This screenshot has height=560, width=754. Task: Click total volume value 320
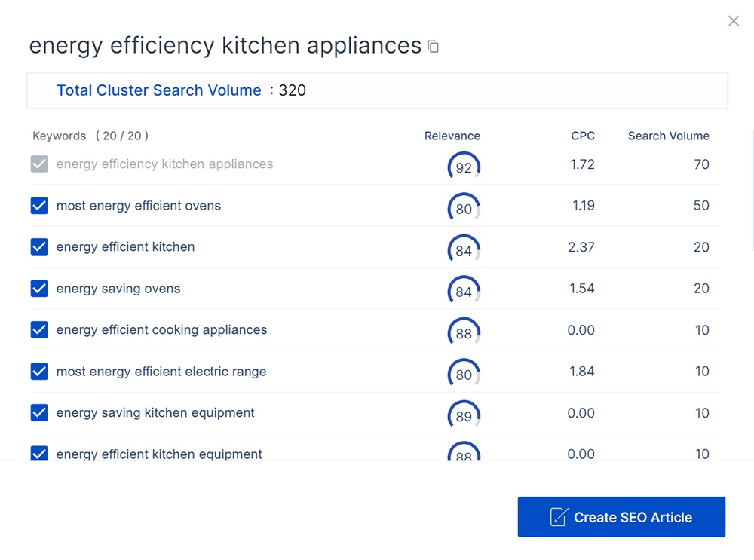(x=293, y=90)
